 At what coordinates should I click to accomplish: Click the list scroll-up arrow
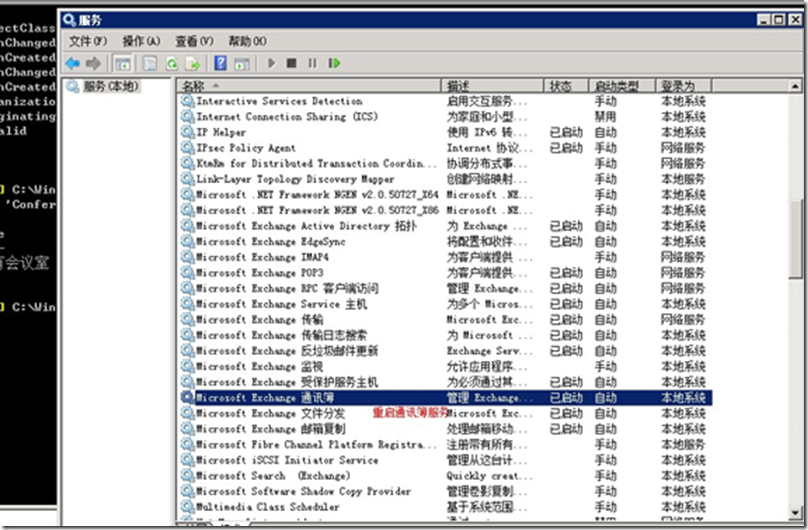coord(795,86)
